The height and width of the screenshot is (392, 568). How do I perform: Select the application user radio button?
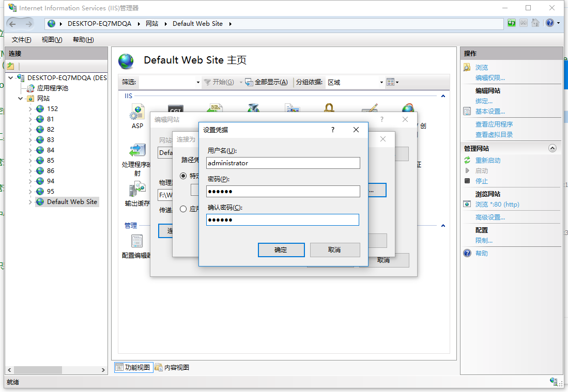(x=183, y=209)
